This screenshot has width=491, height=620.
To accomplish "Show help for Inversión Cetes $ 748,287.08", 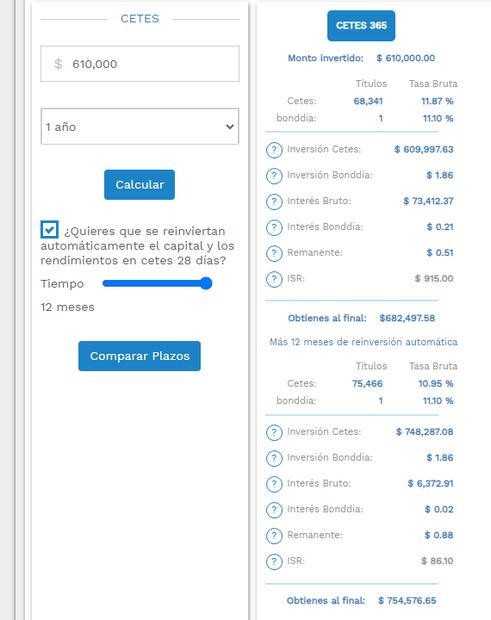I will pyautogui.click(x=274, y=432).
